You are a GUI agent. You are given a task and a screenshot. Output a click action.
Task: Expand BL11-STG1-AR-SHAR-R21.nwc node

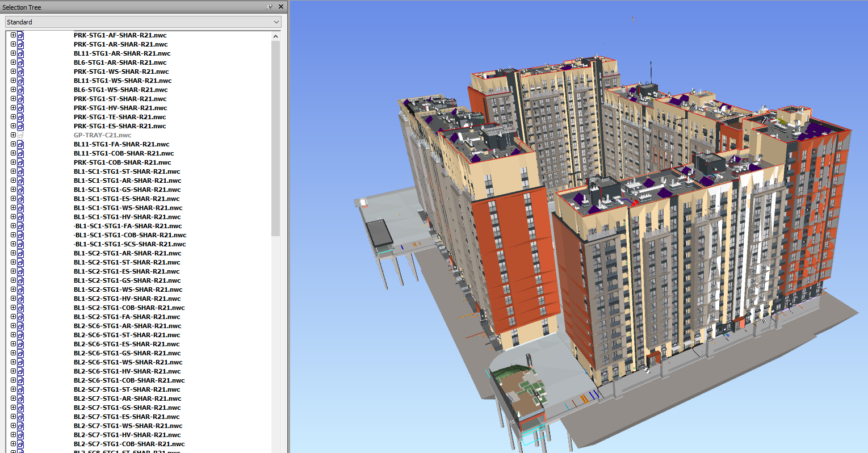coord(13,53)
